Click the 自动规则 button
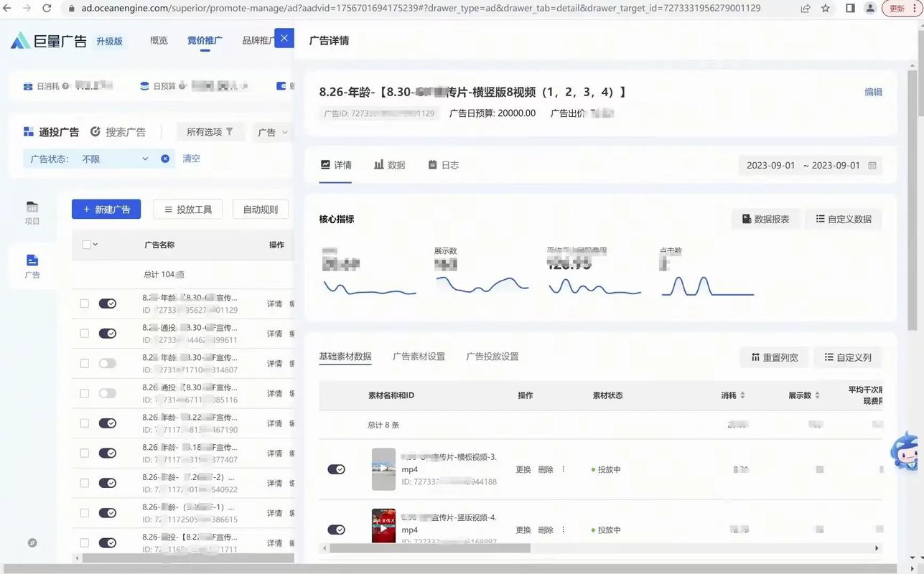Image resolution: width=924 pixels, height=574 pixels. tap(261, 210)
